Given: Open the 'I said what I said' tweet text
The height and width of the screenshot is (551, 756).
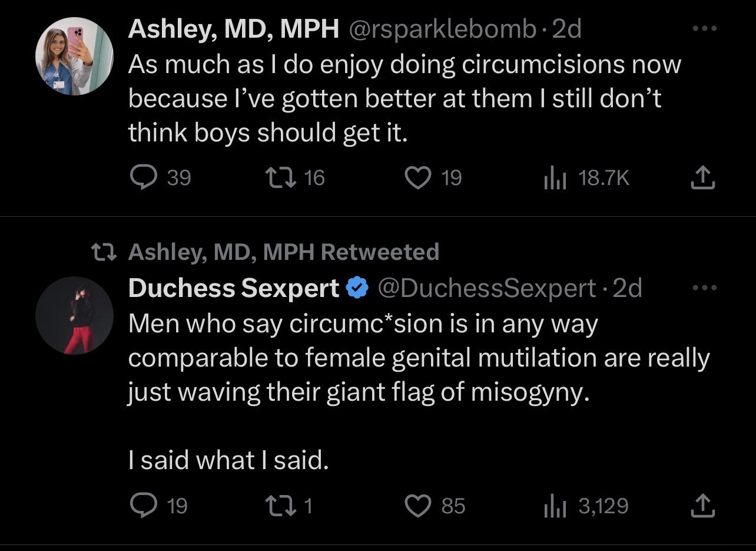Looking at the screenshot, I should (228, 460).
